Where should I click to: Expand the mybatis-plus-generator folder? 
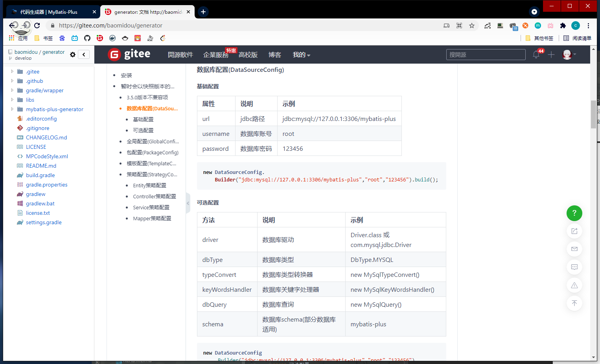click(x=12, y=109)
